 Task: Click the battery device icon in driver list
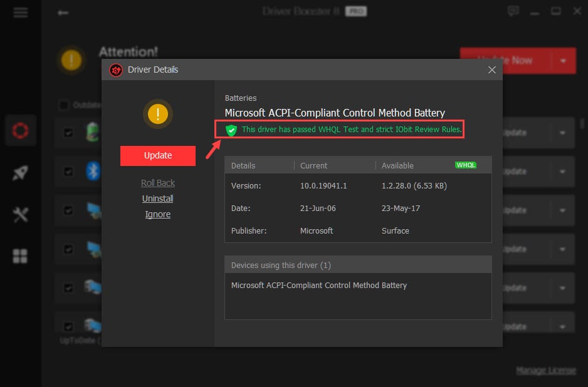(93, 132)
